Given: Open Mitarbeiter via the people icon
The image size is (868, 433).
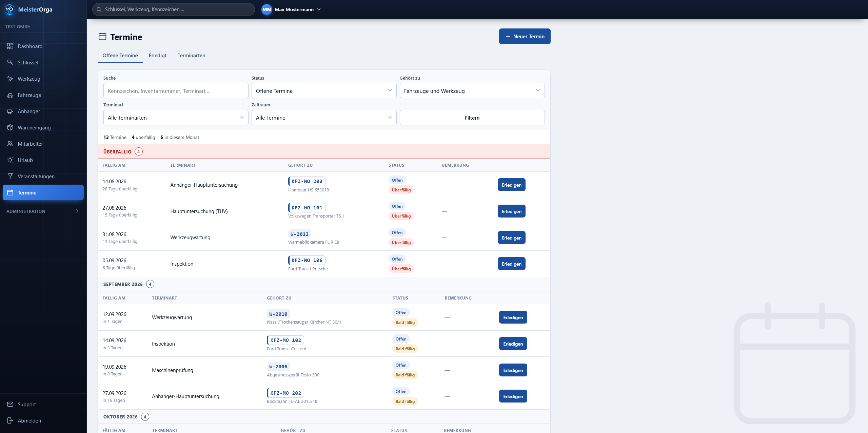Looking at the screenshot, I should coord(10,144).
